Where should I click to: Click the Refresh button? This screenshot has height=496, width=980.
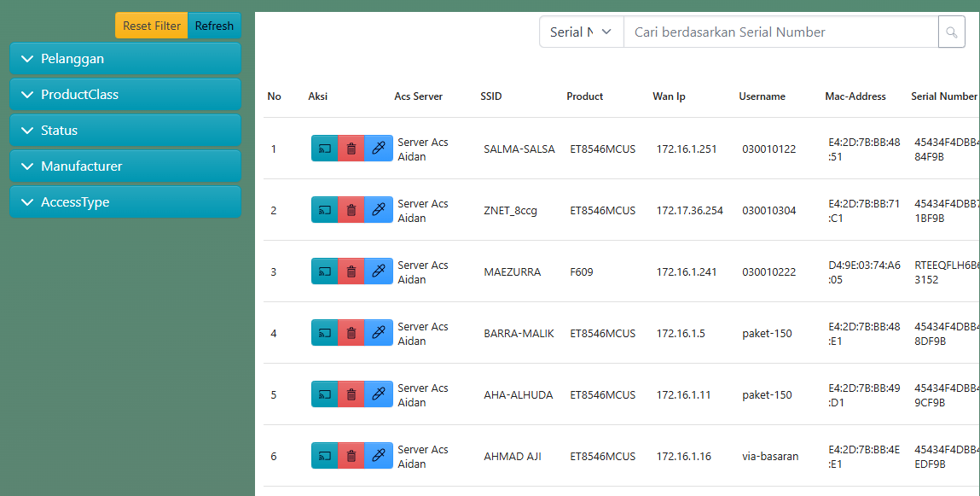coord(214,26)
